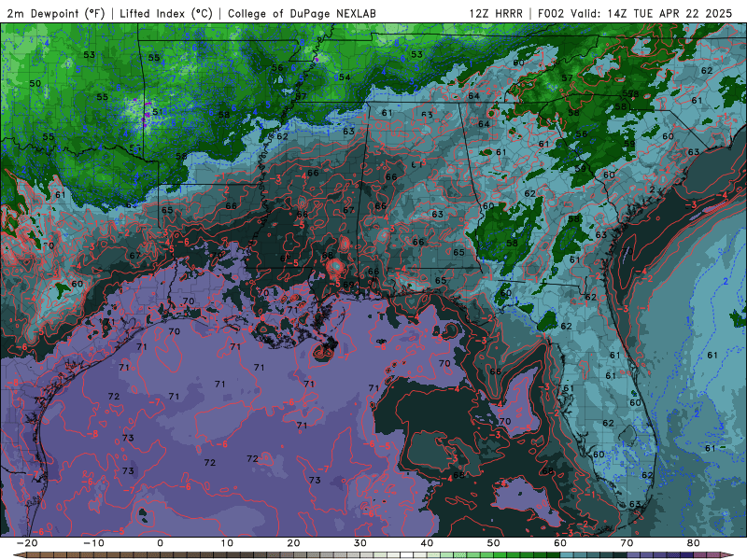This screenshot has width=747, height=560.
Task: Click the 'College of DuPage NEXLAB' label
Action: point(302,13)
